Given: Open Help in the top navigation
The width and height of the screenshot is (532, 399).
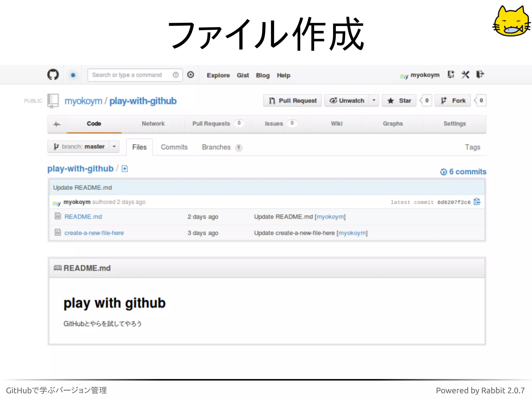Looking at the screenshot, I should click(283, 75).
